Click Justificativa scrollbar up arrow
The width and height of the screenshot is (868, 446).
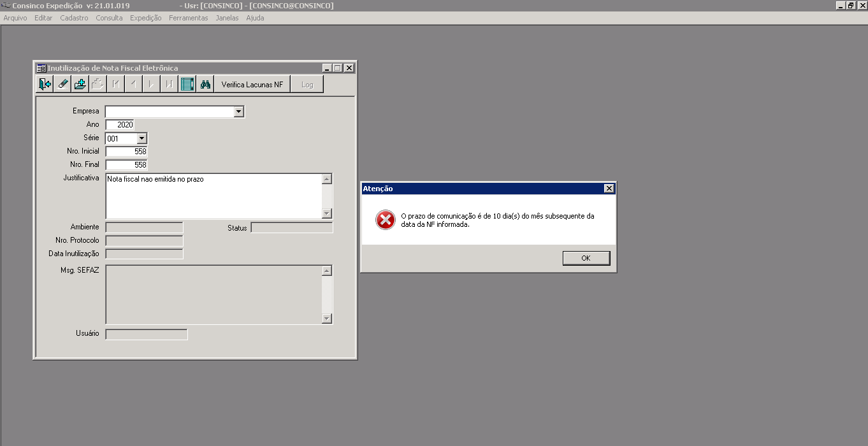click(327, 179)
